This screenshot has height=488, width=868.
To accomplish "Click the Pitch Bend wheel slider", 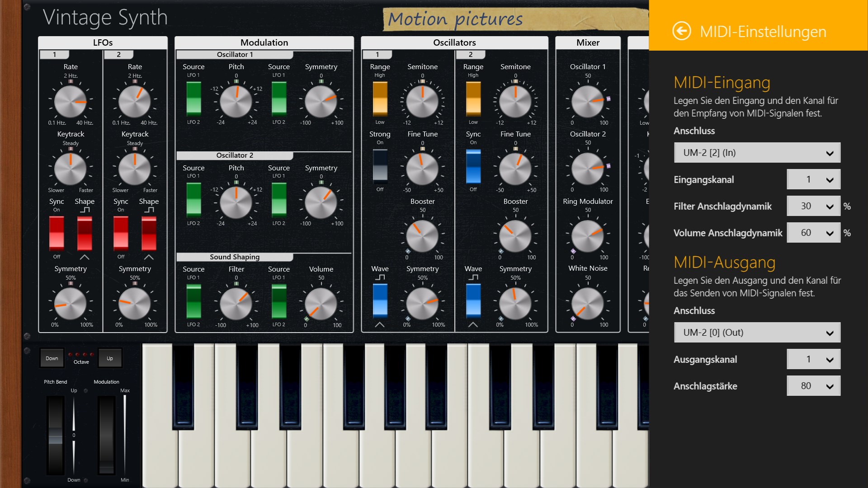I will pyautogui.click(x=56, y=435).
